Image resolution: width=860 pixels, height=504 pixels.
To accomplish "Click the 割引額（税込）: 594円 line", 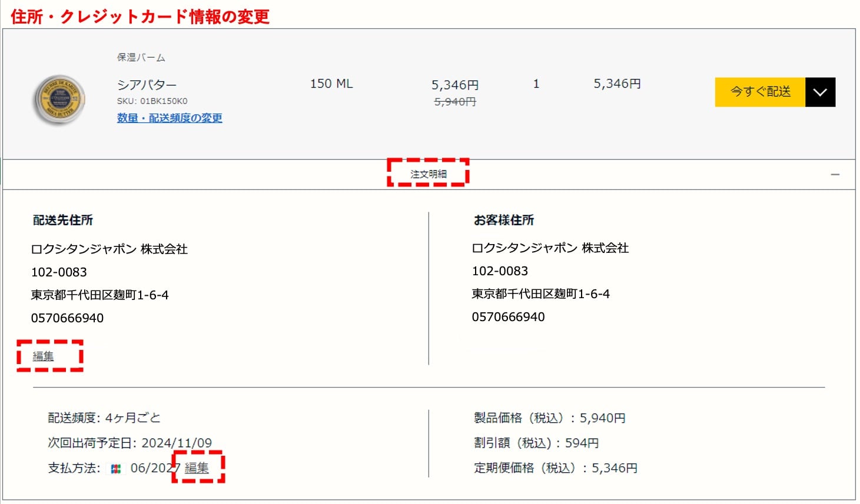I will click(536, 443).
